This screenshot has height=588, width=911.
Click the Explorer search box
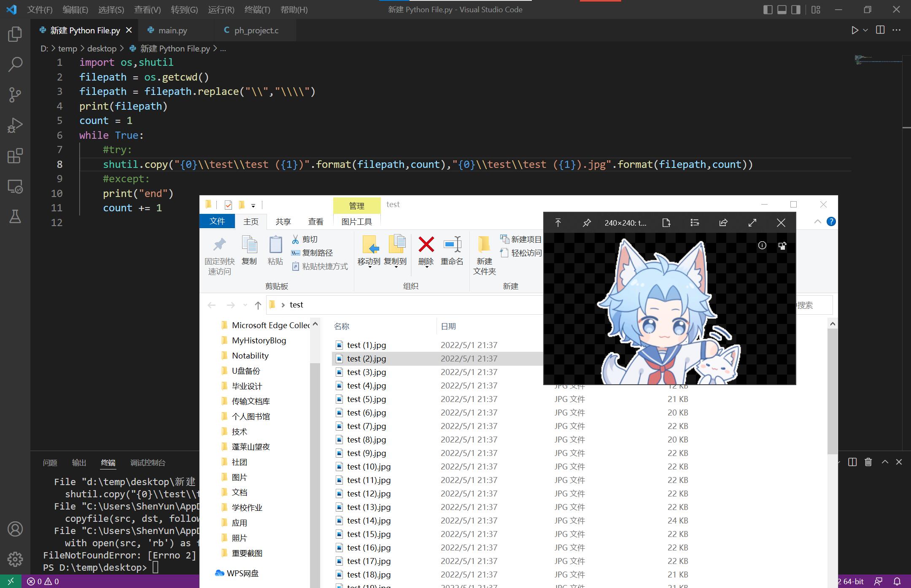(x=814, y=305)
